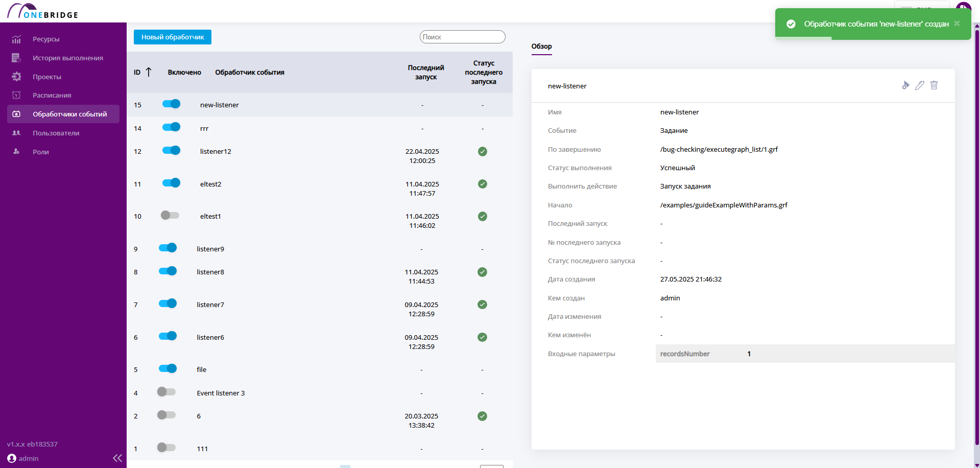The image size is (980, 468).
Task: Disable the new-listener toggle
Action: [x=171, y=104]
